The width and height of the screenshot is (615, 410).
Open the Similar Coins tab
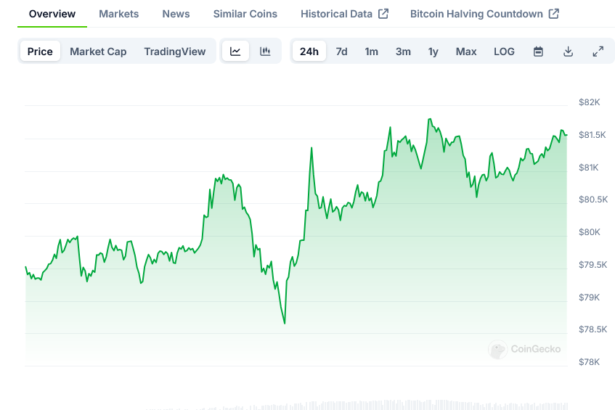(x=246, y=14)
